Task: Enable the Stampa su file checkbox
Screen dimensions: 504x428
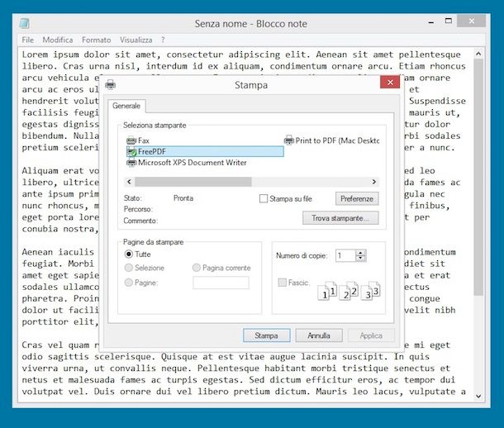Action: [x=264, y=198]
